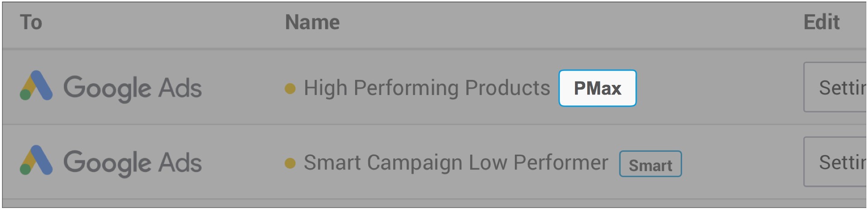This screenshot has height=210, width=868.
Task: Select the Smart campaign type badge
Action: click(x=650, y=164)
